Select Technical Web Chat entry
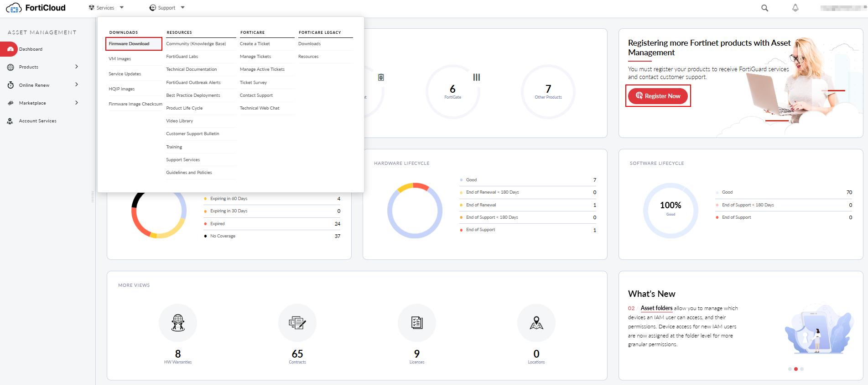Image resolution: width=868 pixels, height=385 pixels. pyautogui.click(x=260, y=108)
